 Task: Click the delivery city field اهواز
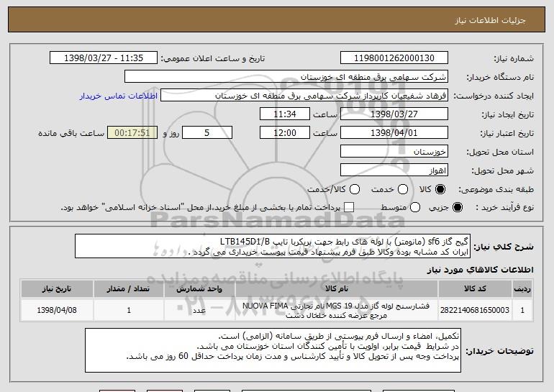click(x=394, y=170)
